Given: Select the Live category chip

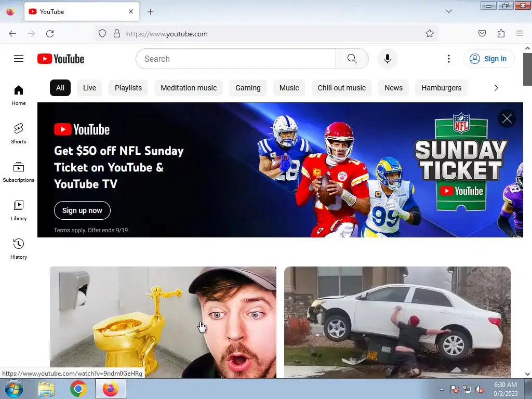Looking at the screenshot, I should [89, 88].
